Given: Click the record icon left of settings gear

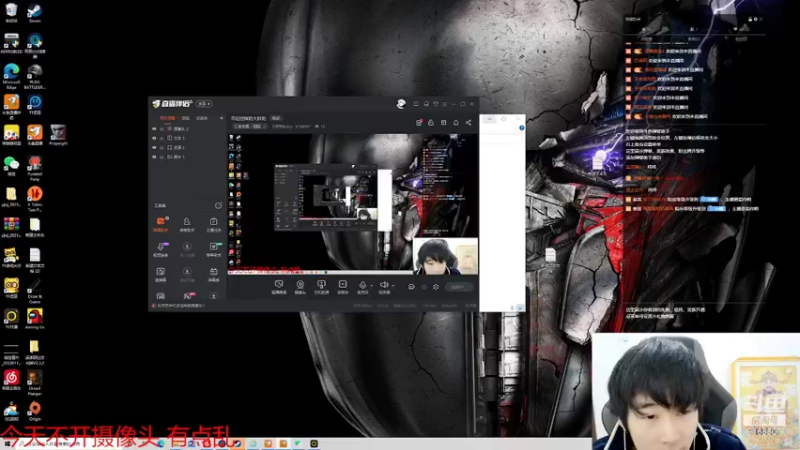Looking at the screenshot, I should (423, 287).
